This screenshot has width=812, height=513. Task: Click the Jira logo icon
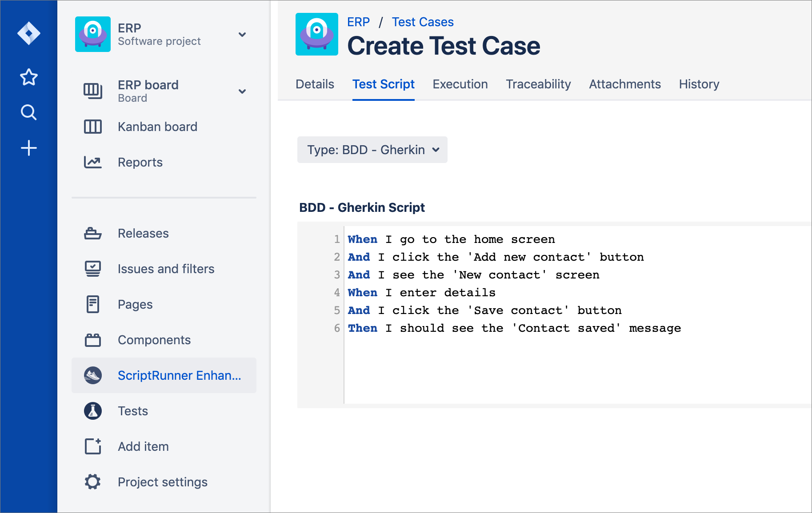click(x=29, y=33)
